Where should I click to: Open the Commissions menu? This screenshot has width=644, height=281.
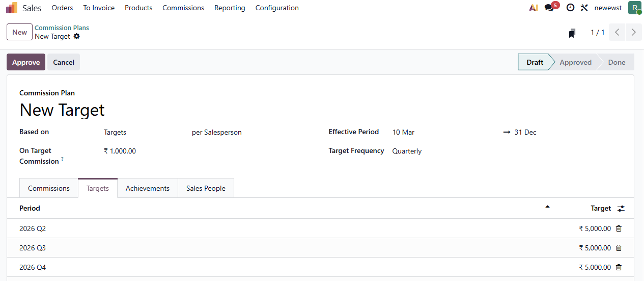pos(183,8)
